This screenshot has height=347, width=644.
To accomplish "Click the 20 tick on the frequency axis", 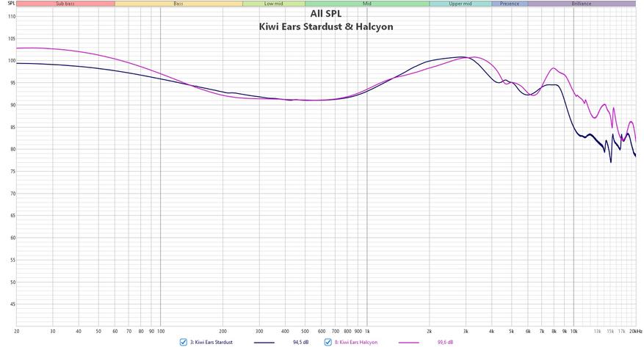I will pos(17,332).
